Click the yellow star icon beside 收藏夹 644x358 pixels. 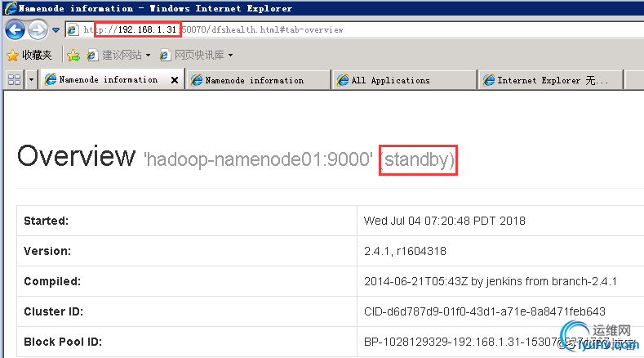13,55
